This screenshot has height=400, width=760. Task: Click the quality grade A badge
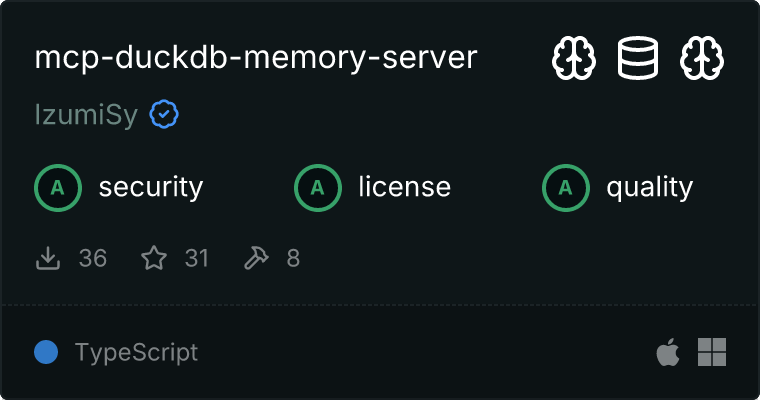point(566,188)
